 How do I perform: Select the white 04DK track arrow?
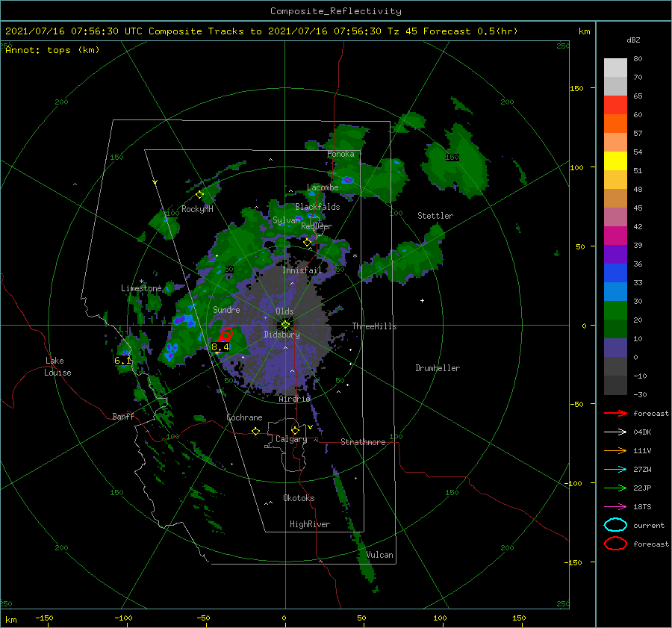(615, 432)
